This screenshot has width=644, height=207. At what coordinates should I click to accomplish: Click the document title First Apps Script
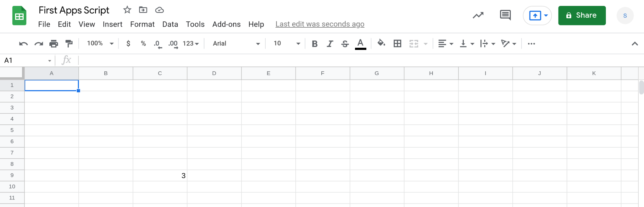point(74,10)
